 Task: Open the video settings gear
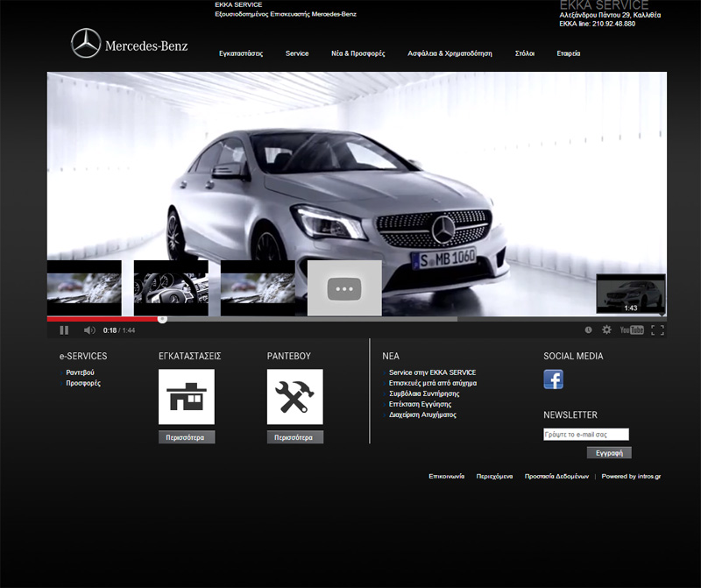click(606, 330)
